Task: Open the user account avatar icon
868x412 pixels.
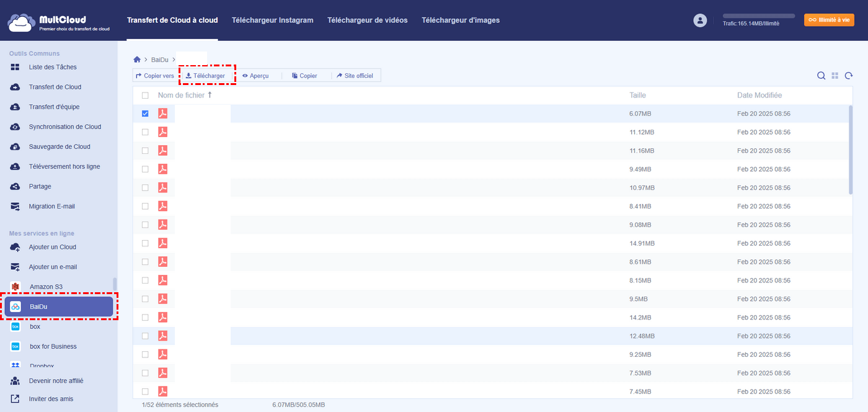Action: (700, 20)
